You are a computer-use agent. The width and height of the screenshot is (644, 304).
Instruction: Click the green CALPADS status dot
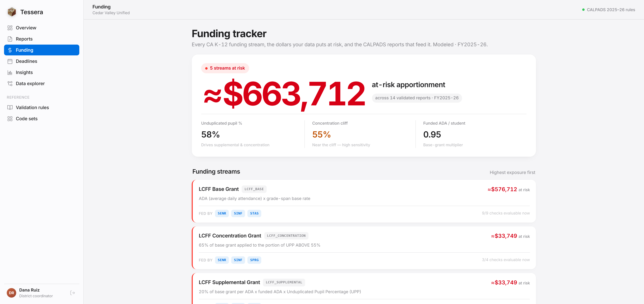[x=583, y=10]
